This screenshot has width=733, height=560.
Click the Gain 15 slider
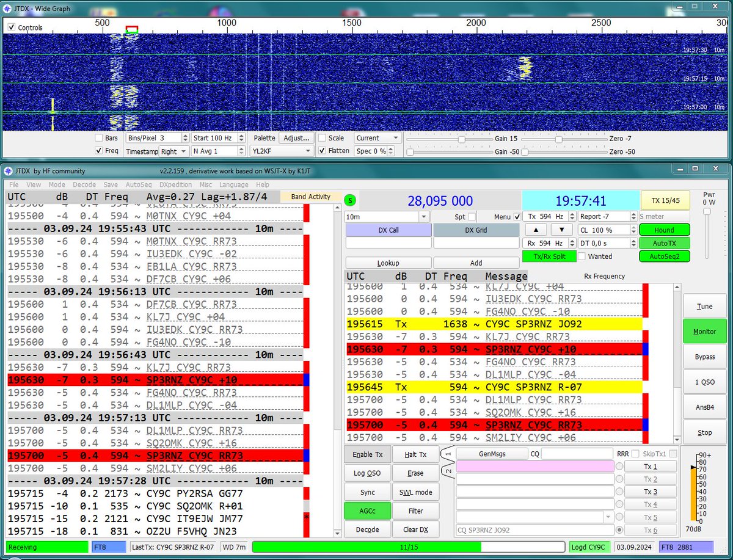point(462,139)
